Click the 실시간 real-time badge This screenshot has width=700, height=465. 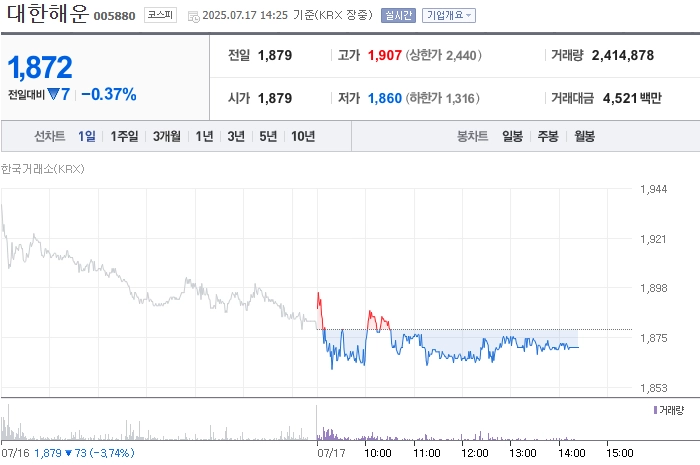(398, 16)
